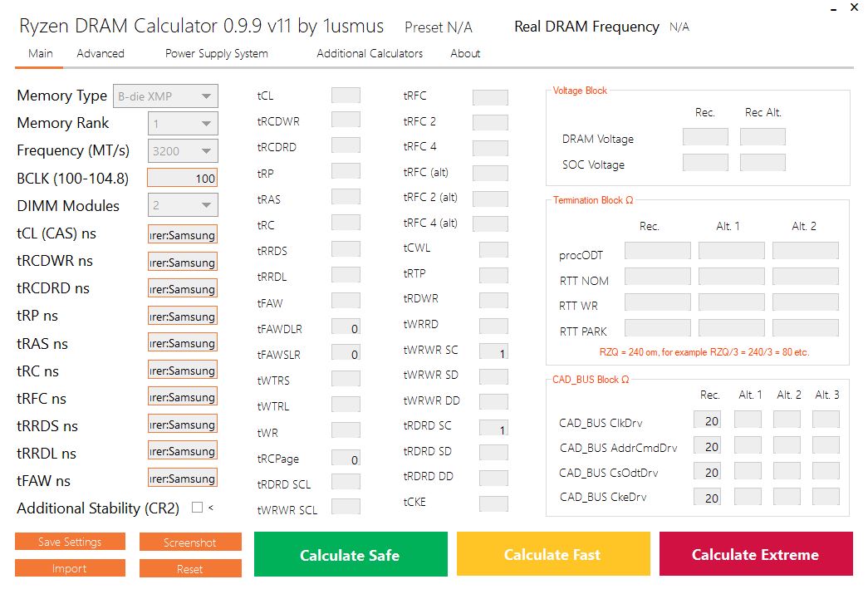868x594 pixels.
Task: Click Calculate Fast yellow button
Action: (x=553, y=554)
